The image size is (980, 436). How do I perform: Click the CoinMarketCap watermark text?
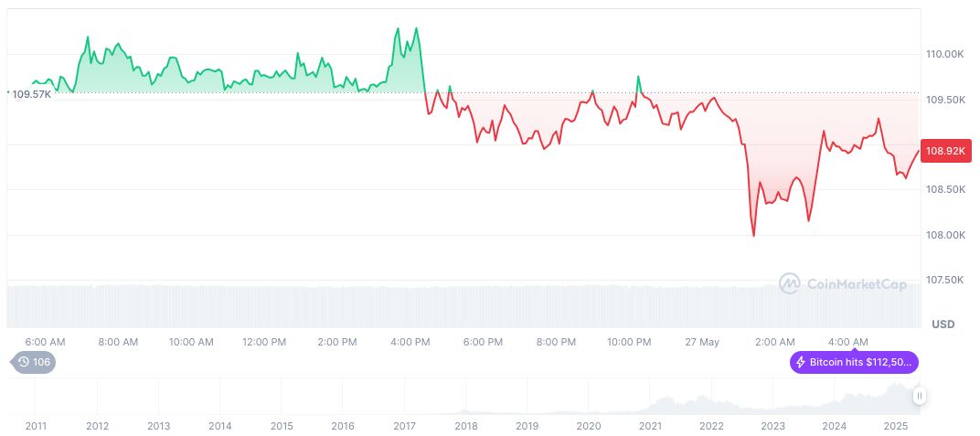pyautogui.click(x=857, y=285)
